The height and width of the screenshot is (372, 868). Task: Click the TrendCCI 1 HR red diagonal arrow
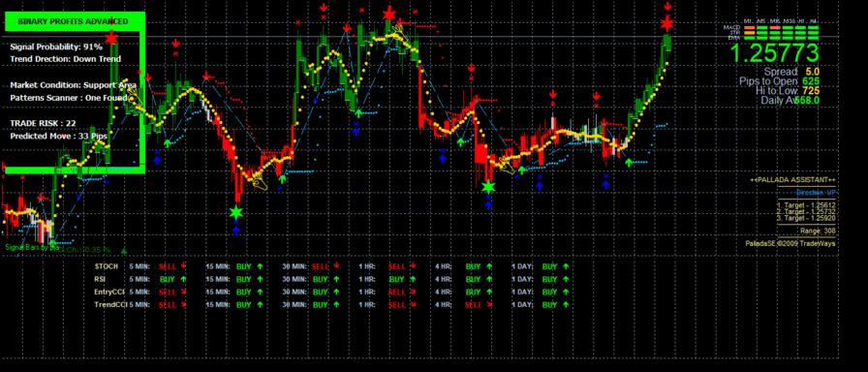pyautogui.click(x=413, y=304)
